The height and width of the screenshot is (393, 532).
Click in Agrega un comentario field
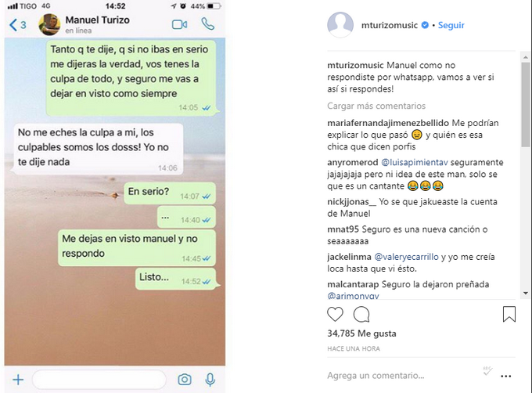(402, 375)
